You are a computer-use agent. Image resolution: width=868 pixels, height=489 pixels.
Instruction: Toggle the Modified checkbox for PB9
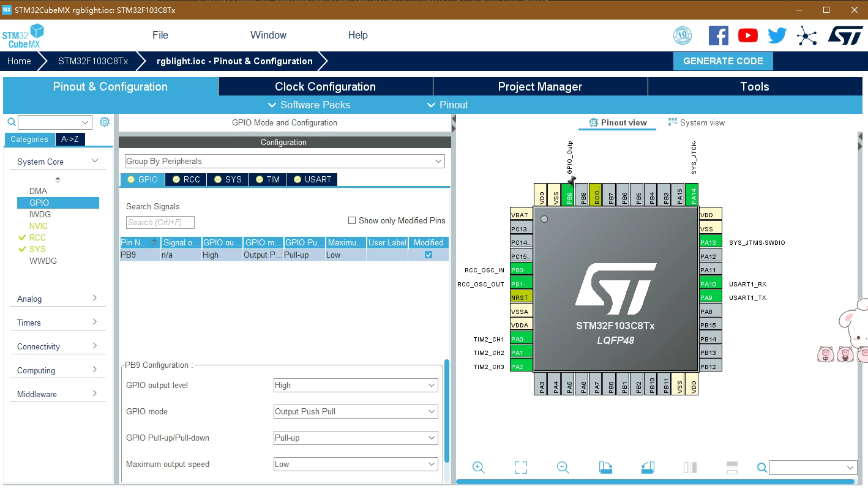pyautogui.click(x=428, y=255)
